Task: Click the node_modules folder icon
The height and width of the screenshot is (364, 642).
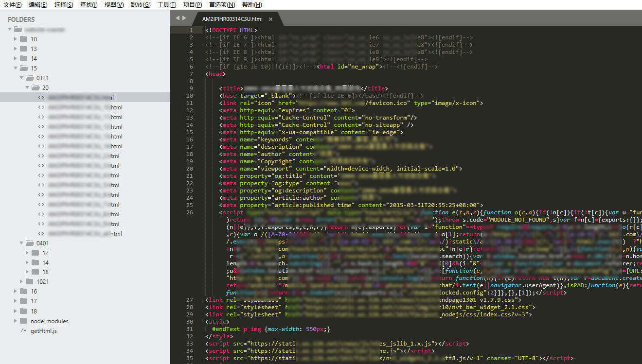Action: coord(23,321)
